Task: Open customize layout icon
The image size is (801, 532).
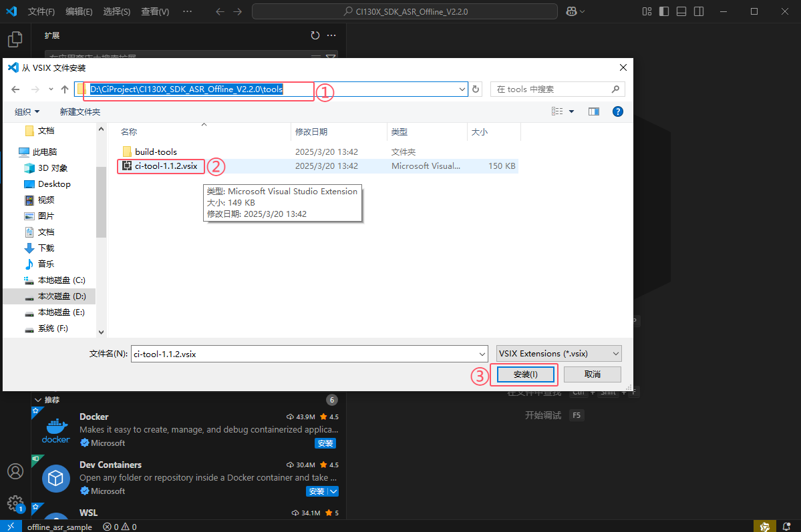Action: point(647,11)
